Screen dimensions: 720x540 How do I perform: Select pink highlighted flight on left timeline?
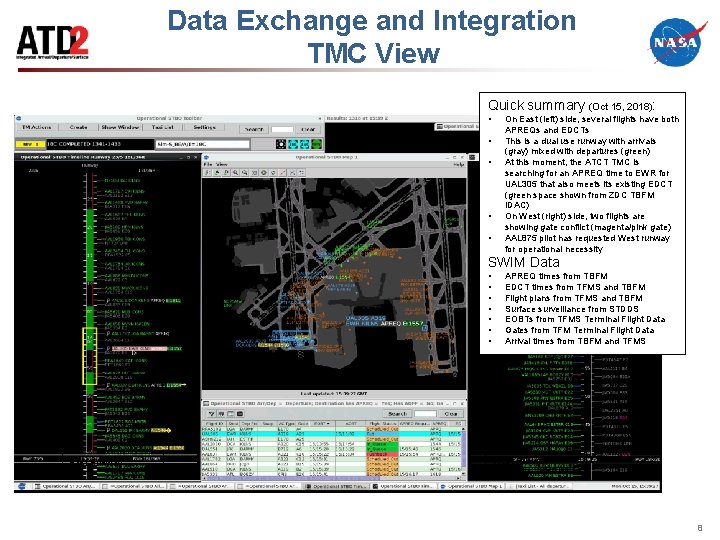click(x=139, y=349)
